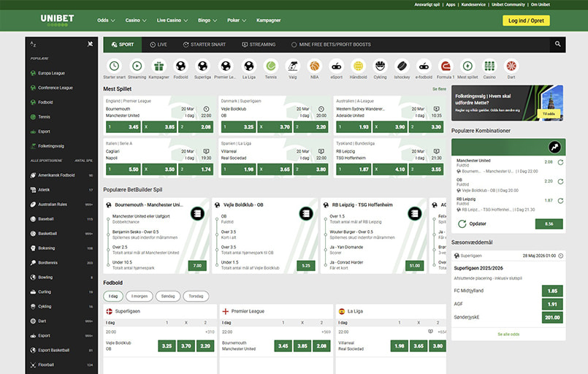Select the eSport controller icon
Screen dimensions: 588x374
(x=337, y=66)
